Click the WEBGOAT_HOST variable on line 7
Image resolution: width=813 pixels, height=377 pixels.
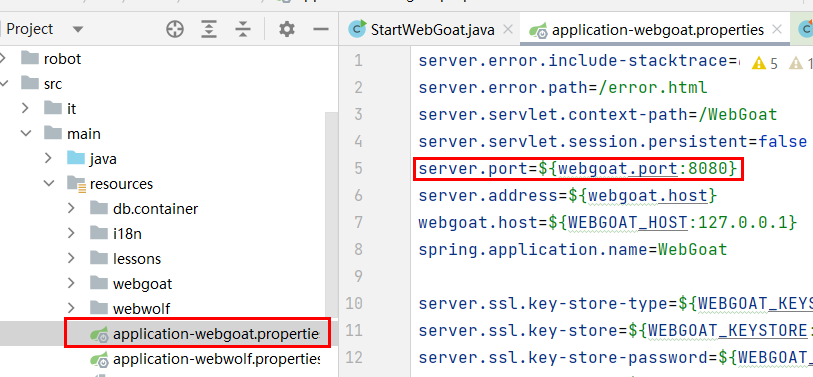pos(627,223)
